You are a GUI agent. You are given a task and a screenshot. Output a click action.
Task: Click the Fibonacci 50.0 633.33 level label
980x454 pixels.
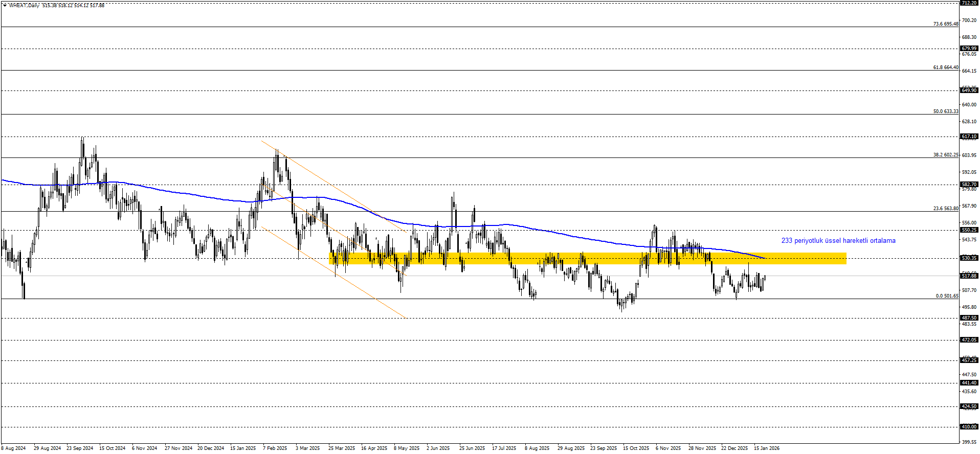click(945, 111)
